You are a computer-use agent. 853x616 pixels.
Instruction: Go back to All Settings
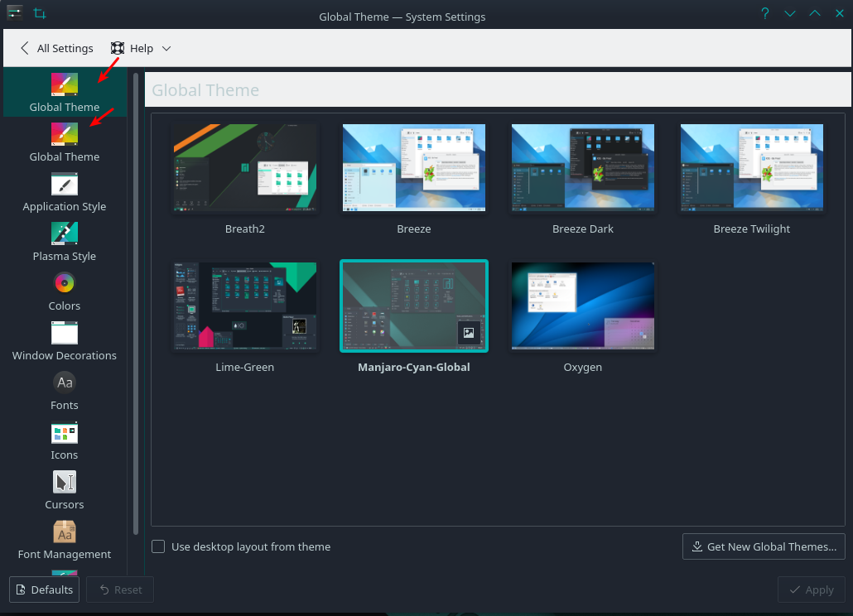[56, 48]
